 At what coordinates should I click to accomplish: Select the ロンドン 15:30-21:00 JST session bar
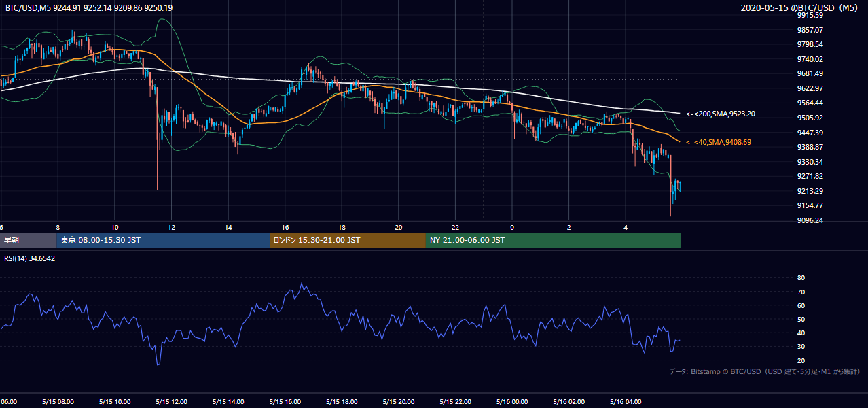tap(348, 240)
